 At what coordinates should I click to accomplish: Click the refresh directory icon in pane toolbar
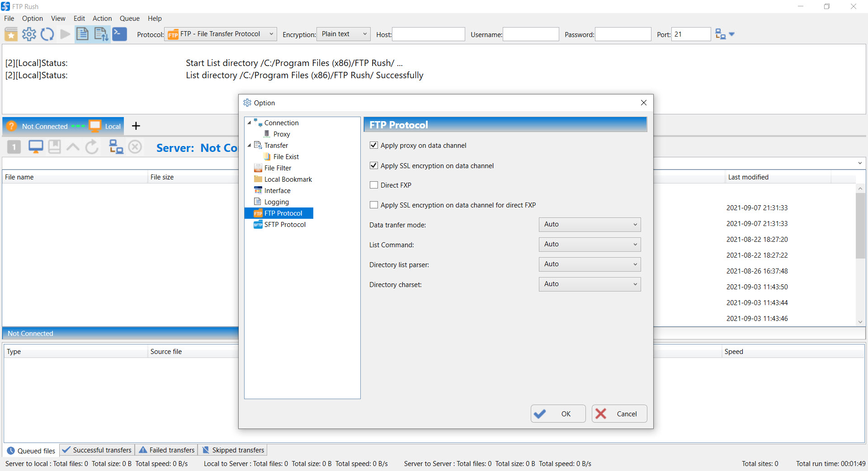[92, 147]
